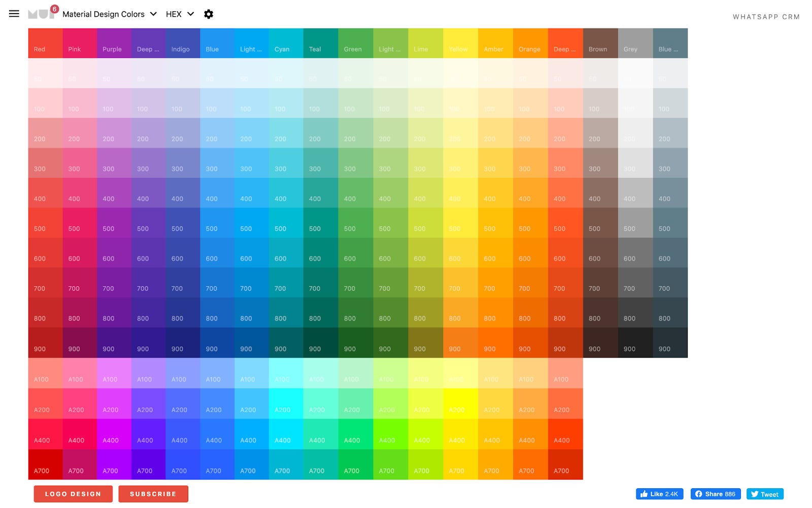Click the Facebook icon on the Share button
Image resolution: width=812 pixels, height=508 pixels.
coord(699,493)
